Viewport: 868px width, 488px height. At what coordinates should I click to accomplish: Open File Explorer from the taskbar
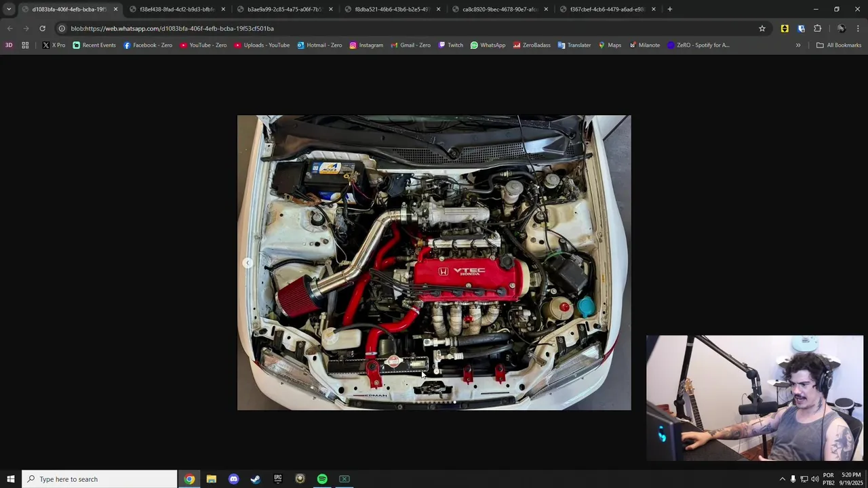[212, 479]
